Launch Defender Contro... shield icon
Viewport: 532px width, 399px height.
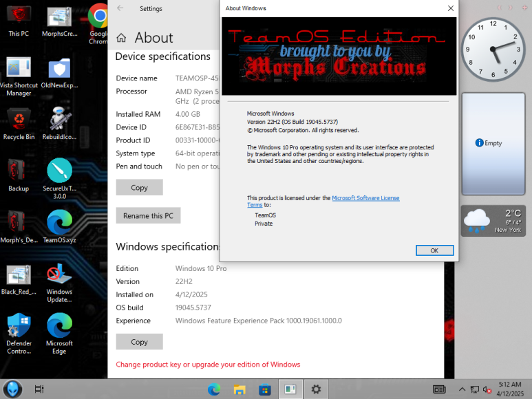click(x=19, y=334)
